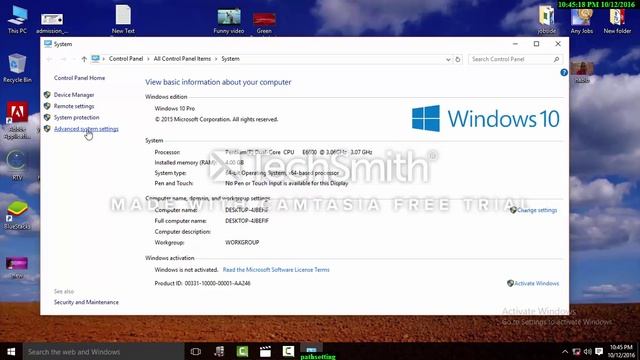Viewport: 640px width, 360px height.
Task: Show hidden system tray icons
Action: pyautogui.click(x=565, y=351)
